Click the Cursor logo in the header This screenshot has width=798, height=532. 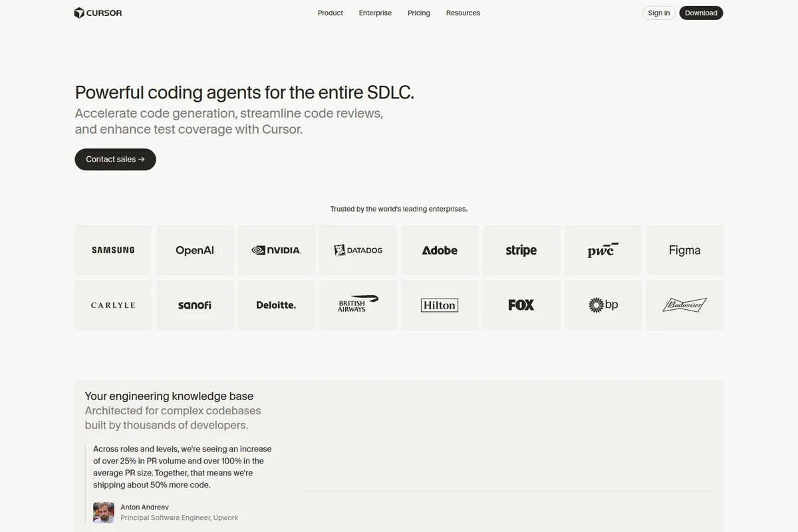pos(98,12)
